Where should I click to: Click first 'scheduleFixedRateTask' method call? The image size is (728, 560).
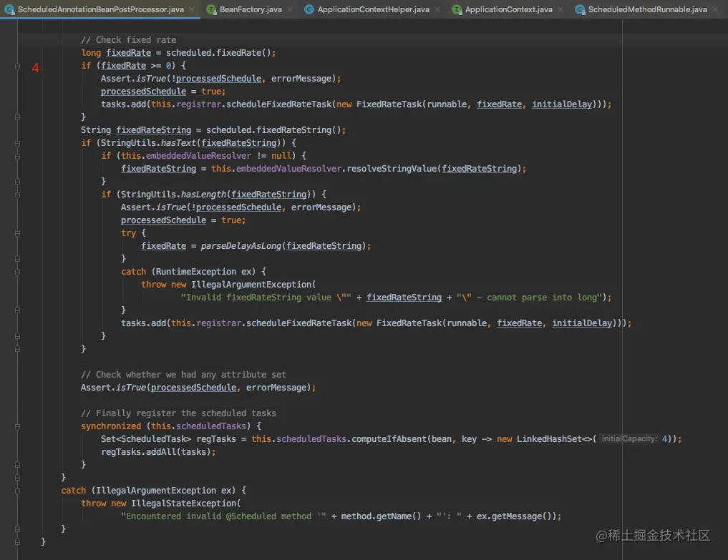click(278, 104)
